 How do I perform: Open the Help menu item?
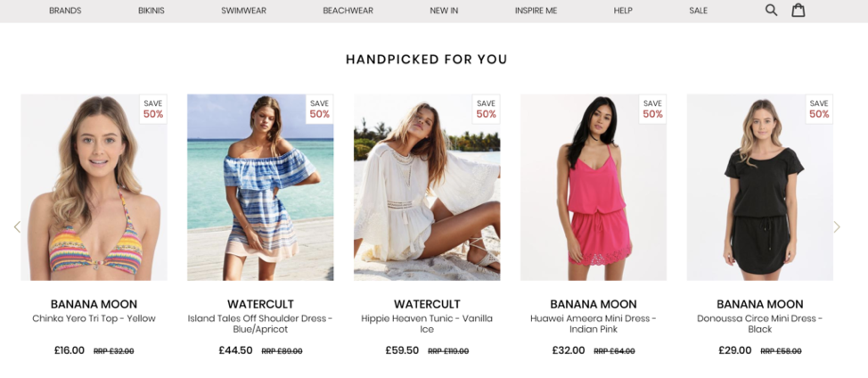click(x=623, y=11)
